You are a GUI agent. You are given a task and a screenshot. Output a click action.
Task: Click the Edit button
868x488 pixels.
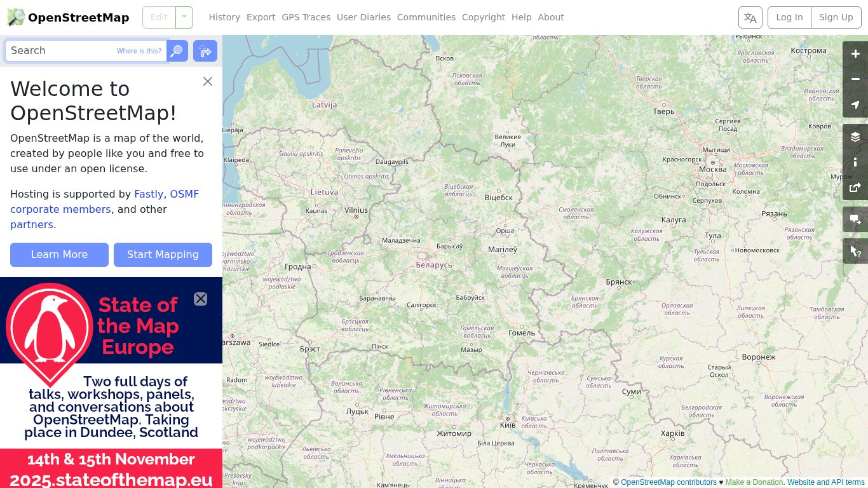pos(159,17)
